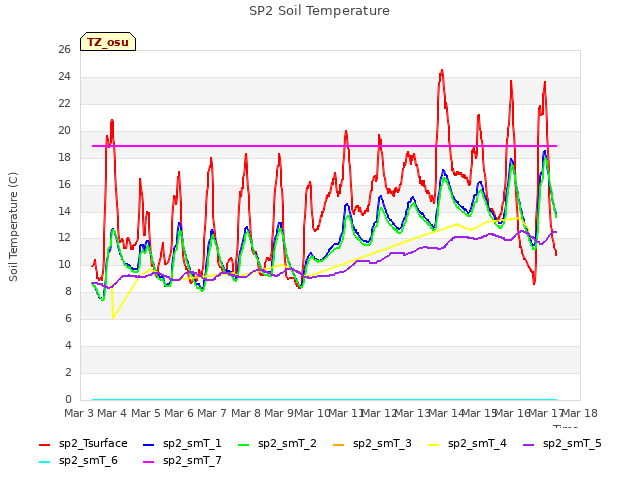Click cyan color marker beside sp2_smT_6
Viewport: 640px width, 480px height.
(44, 462)
